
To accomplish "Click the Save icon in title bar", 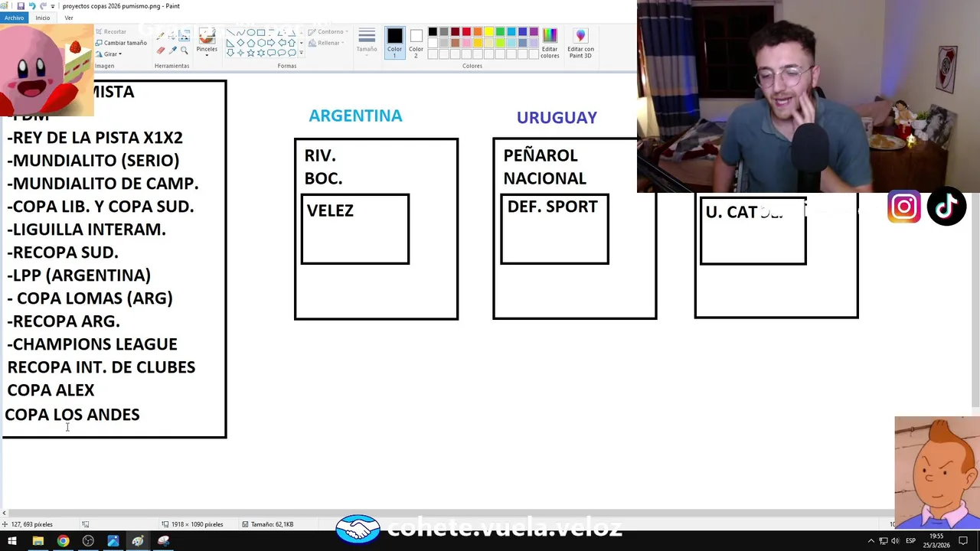I will point(21,6).
